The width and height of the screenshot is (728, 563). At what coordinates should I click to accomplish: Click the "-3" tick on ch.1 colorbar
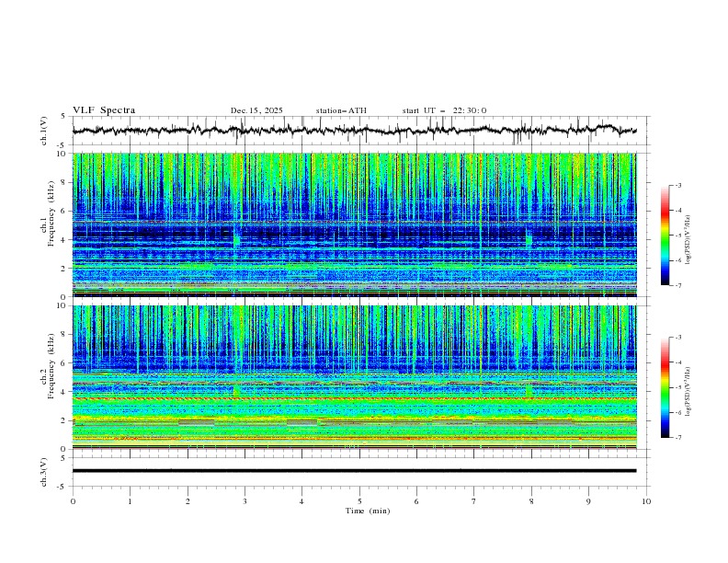point(677,185)
